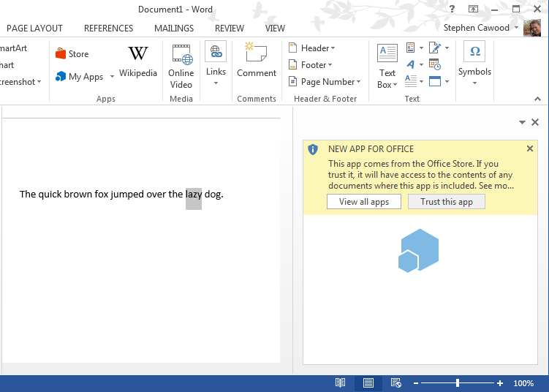Switch to Web Layout view
Image resolution: width=549 pixels, height=392 pixels.
coord(396,383)
